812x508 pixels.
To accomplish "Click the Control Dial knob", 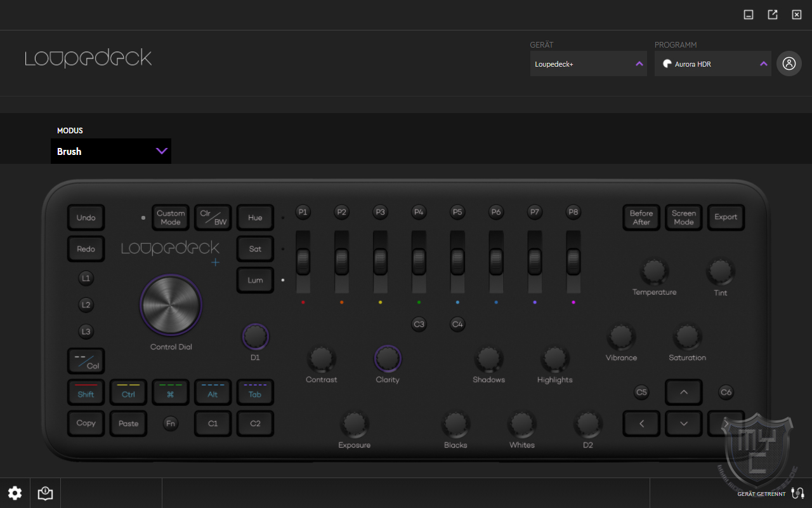I will point(171,305).
